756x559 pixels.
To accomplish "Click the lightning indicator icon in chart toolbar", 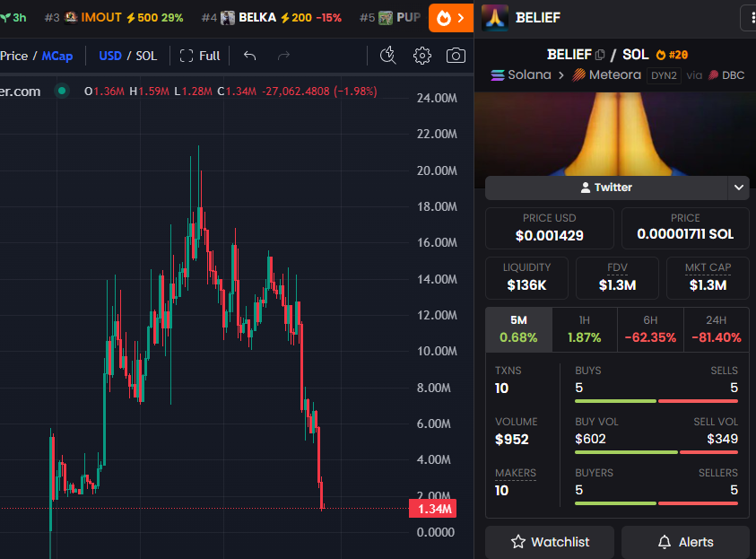I will coord(388,56).
